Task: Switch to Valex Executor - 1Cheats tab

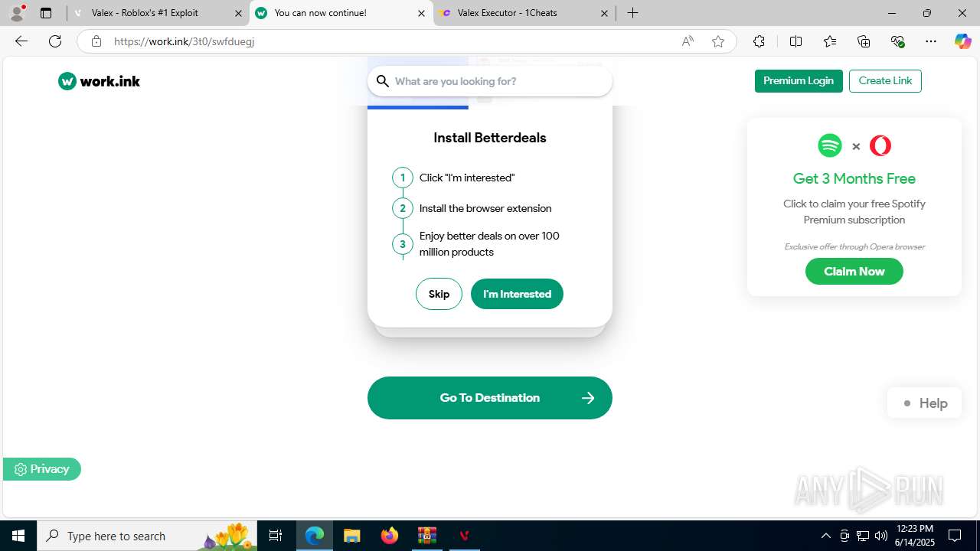Action: pos(524,13)
